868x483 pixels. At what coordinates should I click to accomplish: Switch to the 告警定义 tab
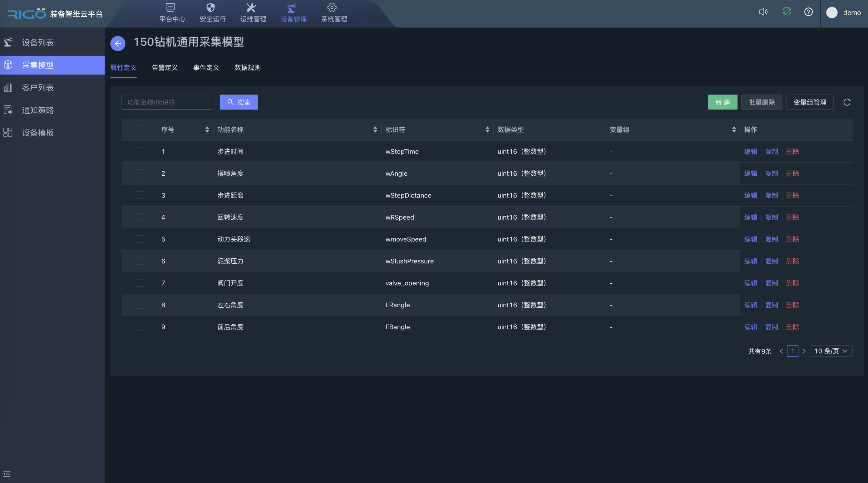coord(165,68)
